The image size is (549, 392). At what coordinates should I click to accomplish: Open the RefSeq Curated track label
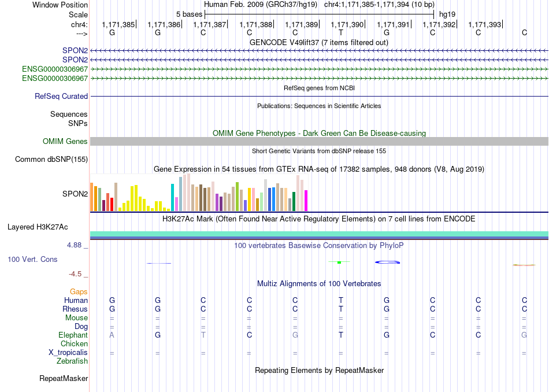tap(61, 96)
